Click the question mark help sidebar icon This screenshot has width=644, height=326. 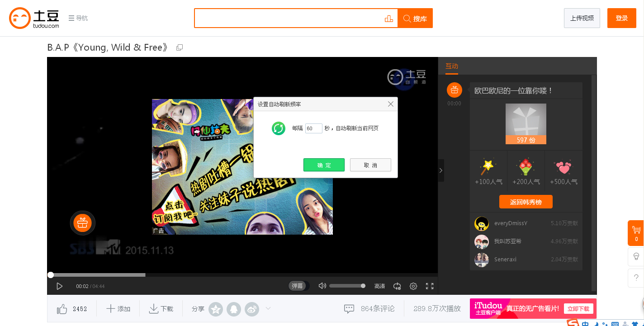point(636,278)
